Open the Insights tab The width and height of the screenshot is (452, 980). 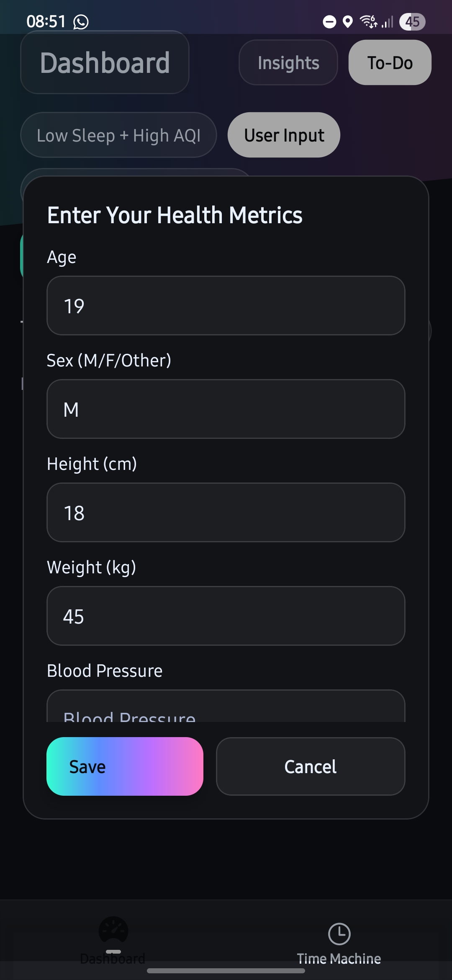coord(288,62)
